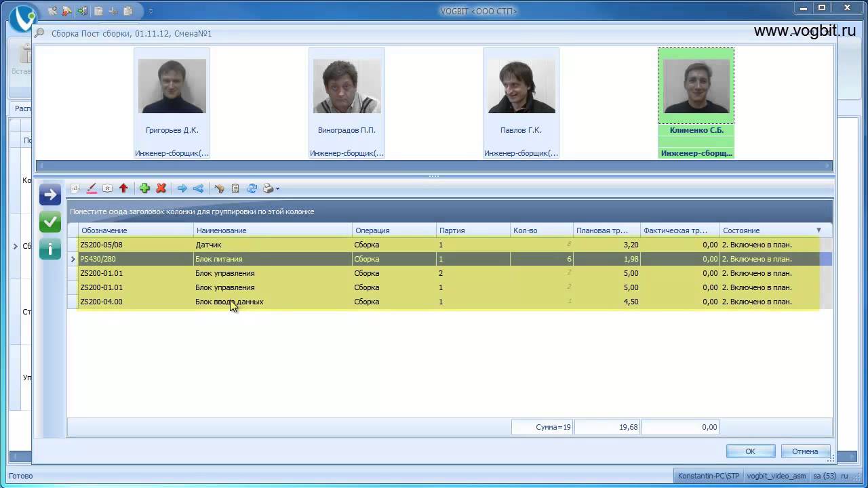Screen dimensions: 868x488
Task: Click the red up-arrow icon
Action: coord(123,188)
